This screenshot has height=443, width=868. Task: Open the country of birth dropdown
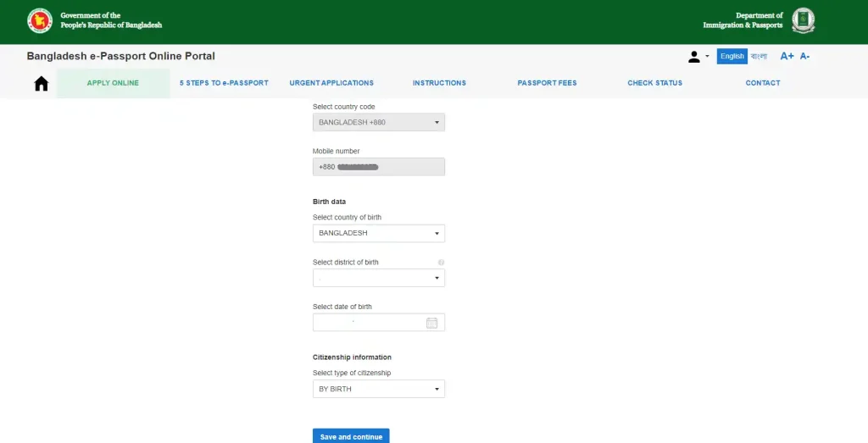point(378,233)
